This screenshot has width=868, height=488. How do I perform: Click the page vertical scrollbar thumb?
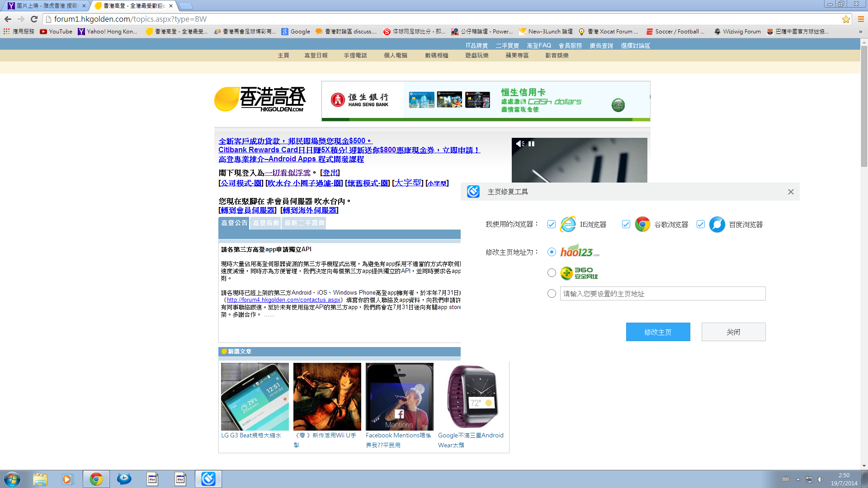point(864,106)
